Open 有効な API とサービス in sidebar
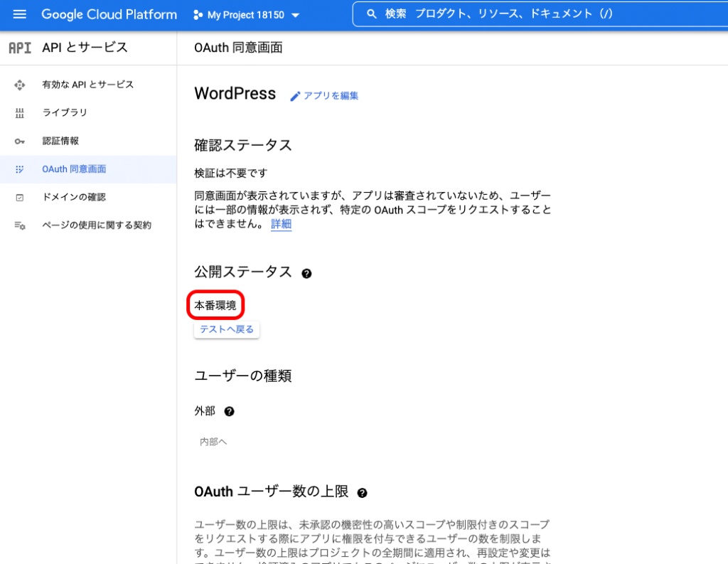This screenshot has width=728, height=564. (x=87, y=85)
